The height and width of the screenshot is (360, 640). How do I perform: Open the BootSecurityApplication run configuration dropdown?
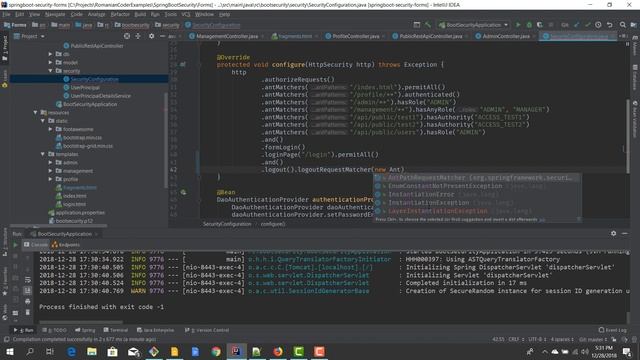tap(473, 25)
